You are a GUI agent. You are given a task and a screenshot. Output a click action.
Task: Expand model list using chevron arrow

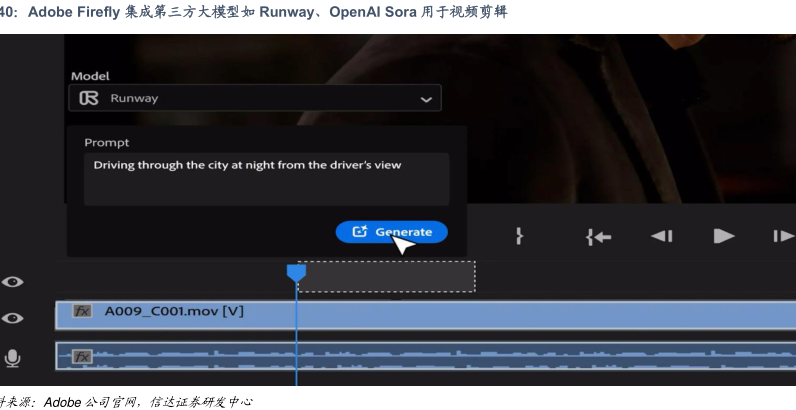(426, 99)
